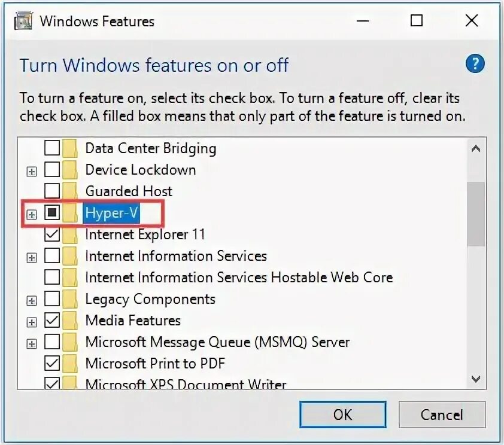This screenshot has width=504, height=445.
Task: Click the Data Center Bridging folder icon
Action: point(71,148)
